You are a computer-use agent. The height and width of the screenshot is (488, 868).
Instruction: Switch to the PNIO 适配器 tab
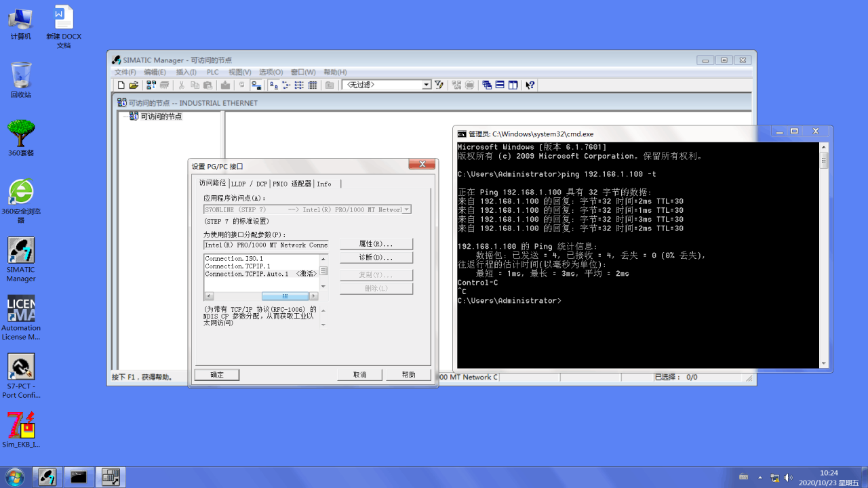click(x=292, y=184)
